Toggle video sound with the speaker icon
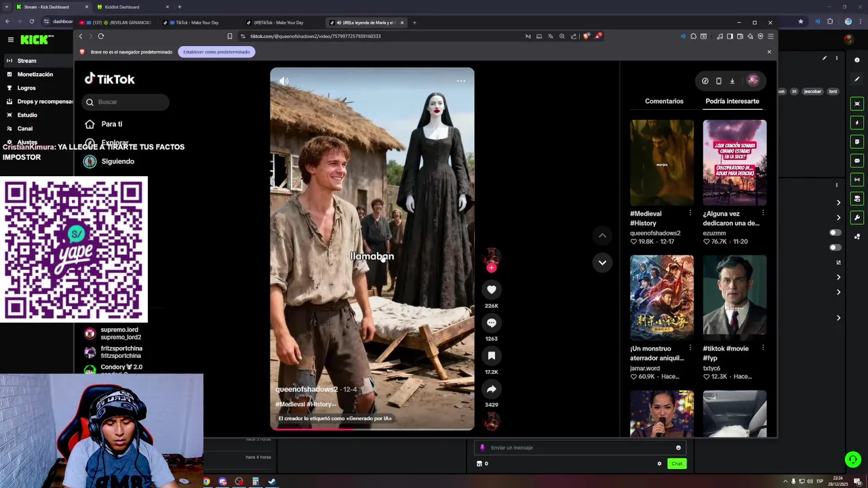This screenshot has width=868, height=488. pos(283,81)
